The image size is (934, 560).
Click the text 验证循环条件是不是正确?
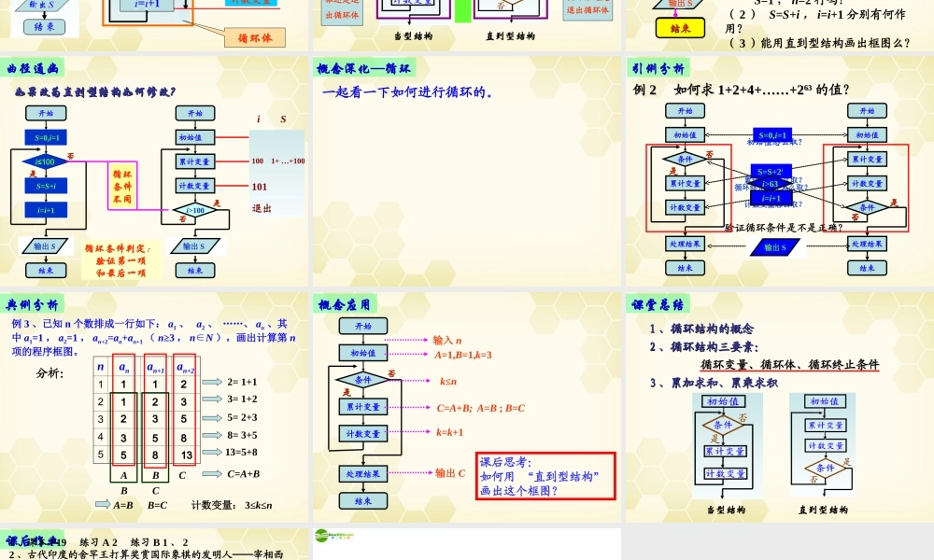click(784, 228)
